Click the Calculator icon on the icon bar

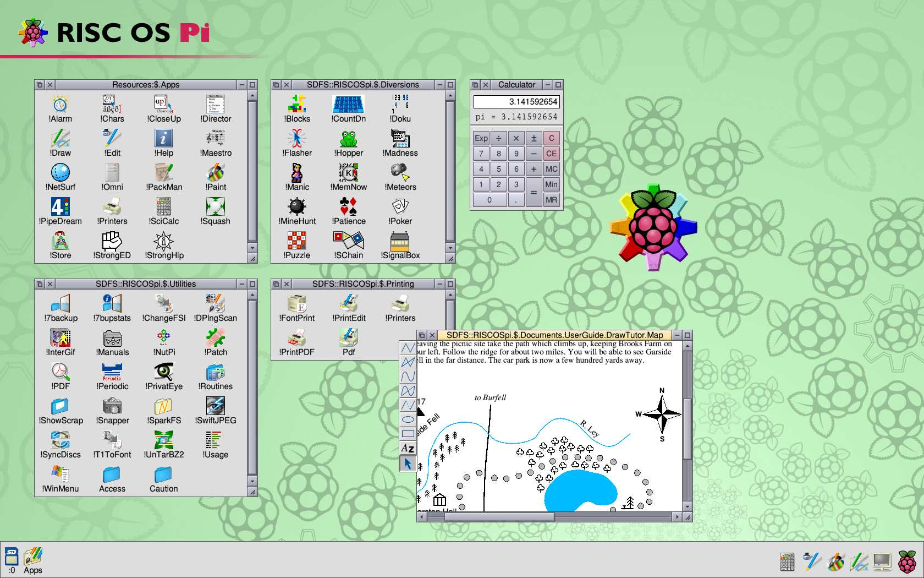[x=787, y=560]
